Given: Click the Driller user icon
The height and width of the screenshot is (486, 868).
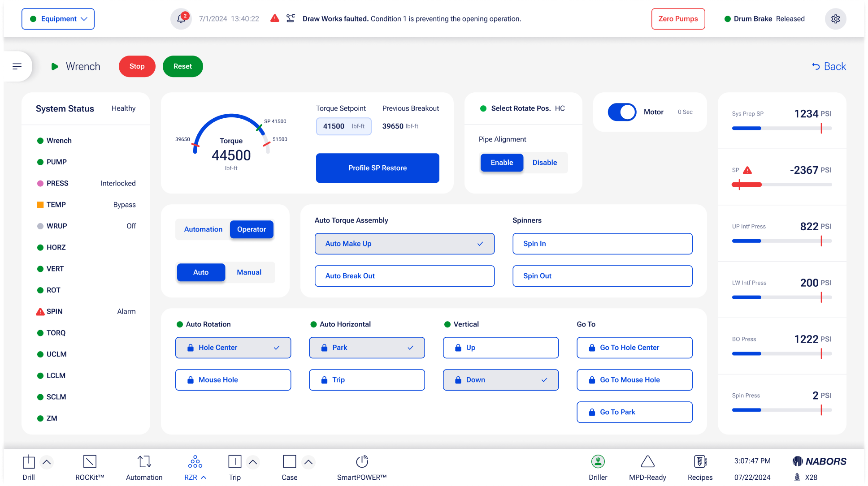Looking at the screenshot, I should [x=598, y=461].
